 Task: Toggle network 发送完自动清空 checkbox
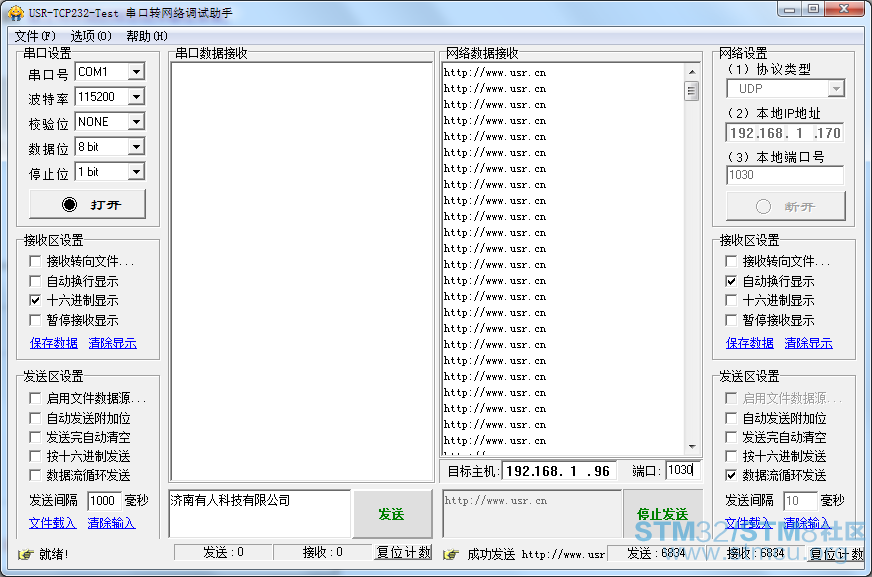[x=731, y=437]
